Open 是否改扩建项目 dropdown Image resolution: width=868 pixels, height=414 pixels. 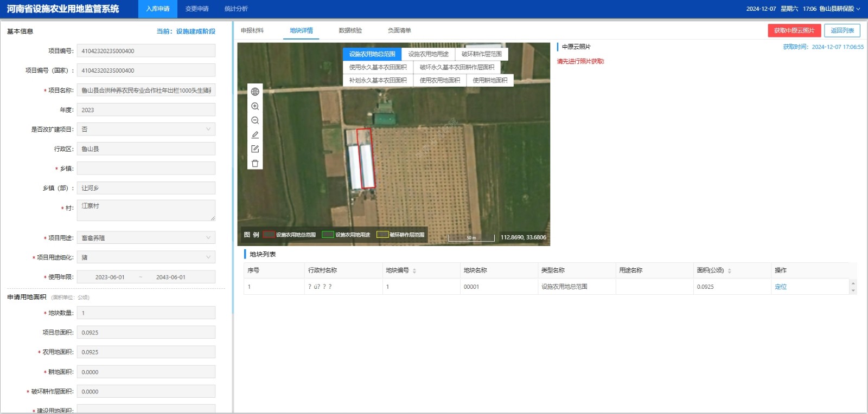(x=146, y=129)
